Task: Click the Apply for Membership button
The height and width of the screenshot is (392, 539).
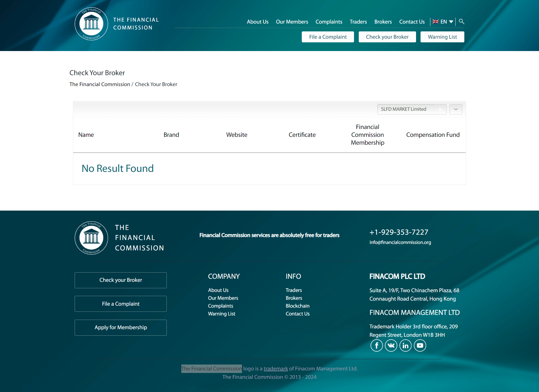Action: pyautogui.click(x=121, y=328)
